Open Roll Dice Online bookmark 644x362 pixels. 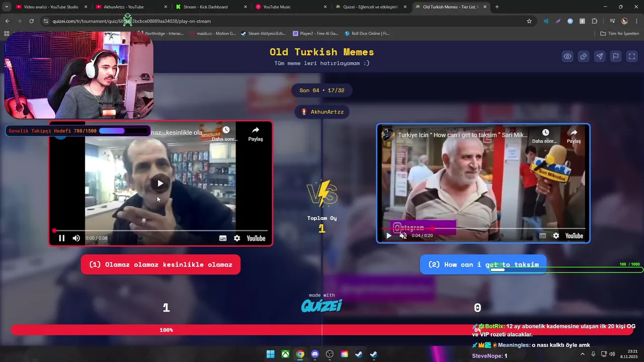point(367,33)
